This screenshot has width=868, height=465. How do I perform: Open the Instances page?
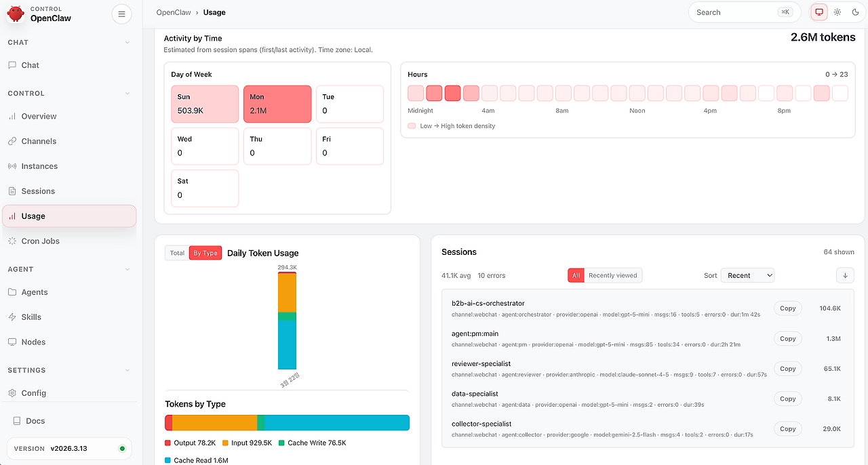69,166
